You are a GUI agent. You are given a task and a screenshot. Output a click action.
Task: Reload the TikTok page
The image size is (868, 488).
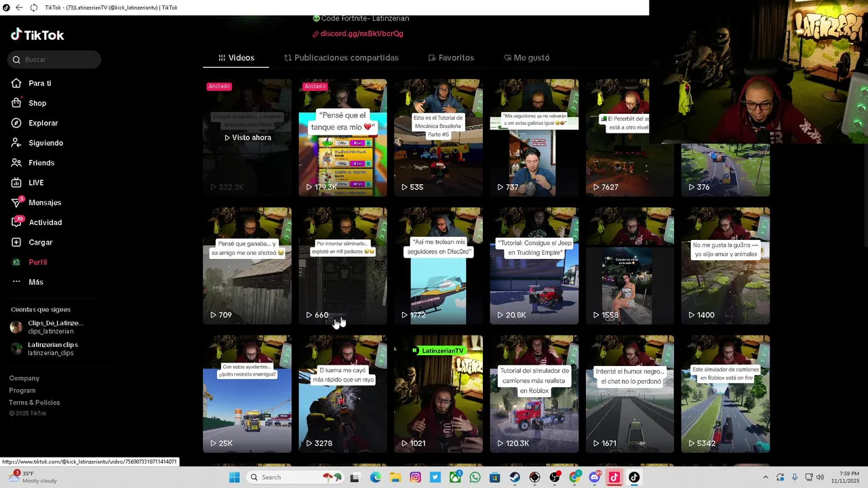pyautogui.click(x=33, y=7)
